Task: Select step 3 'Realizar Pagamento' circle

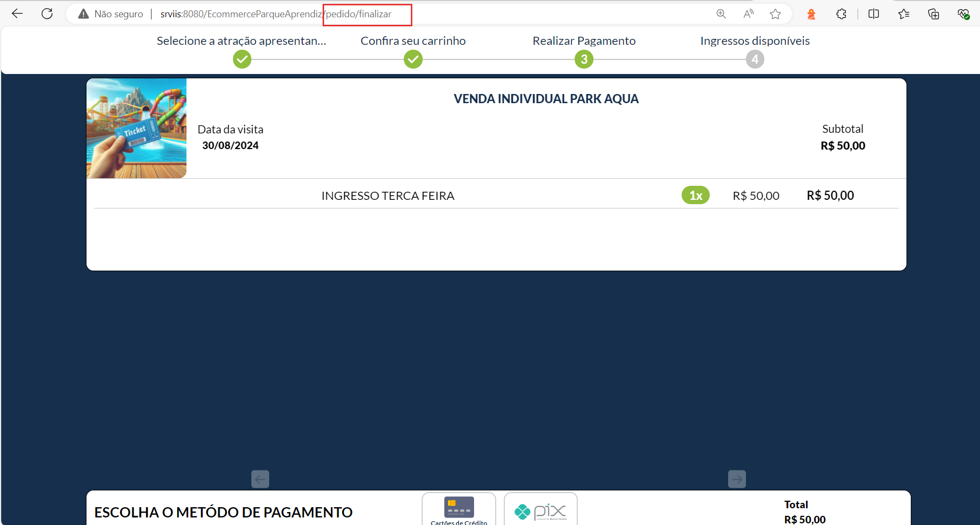Action: (x=584, y=59)
